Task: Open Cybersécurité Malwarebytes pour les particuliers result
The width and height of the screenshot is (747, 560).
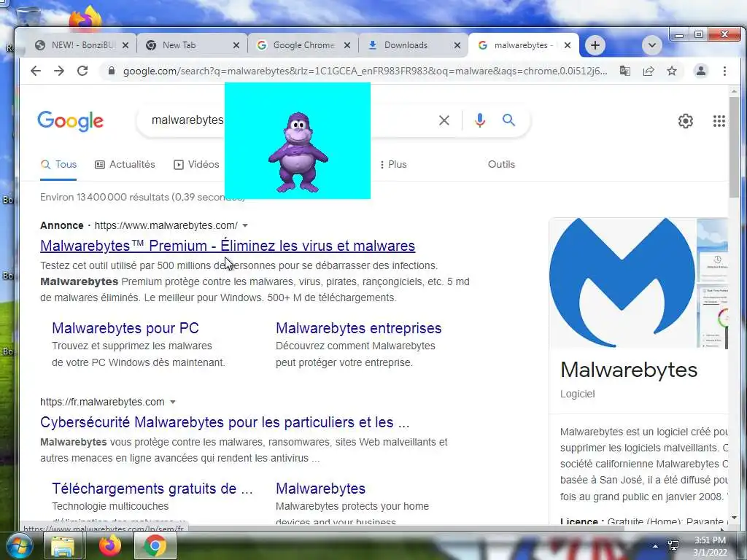Action: pos(225,422)
